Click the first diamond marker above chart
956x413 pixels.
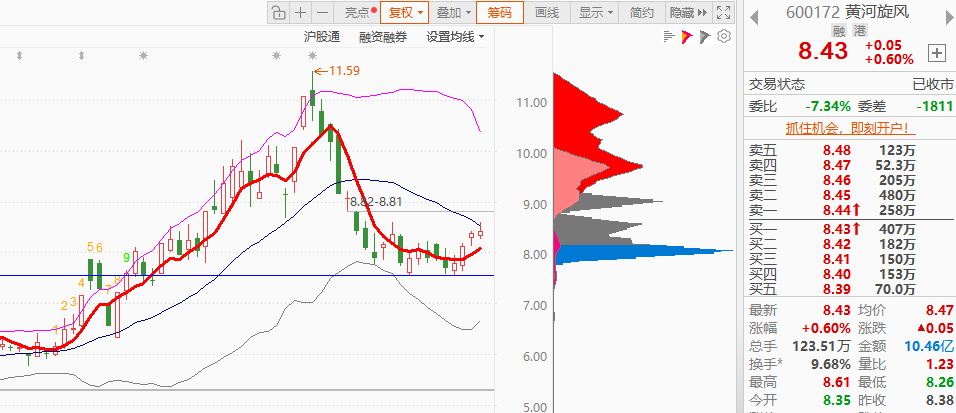click(20, 56)
